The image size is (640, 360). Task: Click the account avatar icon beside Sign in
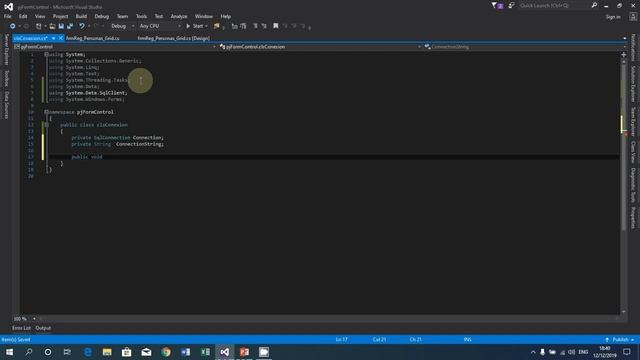(x=633, y=17)
